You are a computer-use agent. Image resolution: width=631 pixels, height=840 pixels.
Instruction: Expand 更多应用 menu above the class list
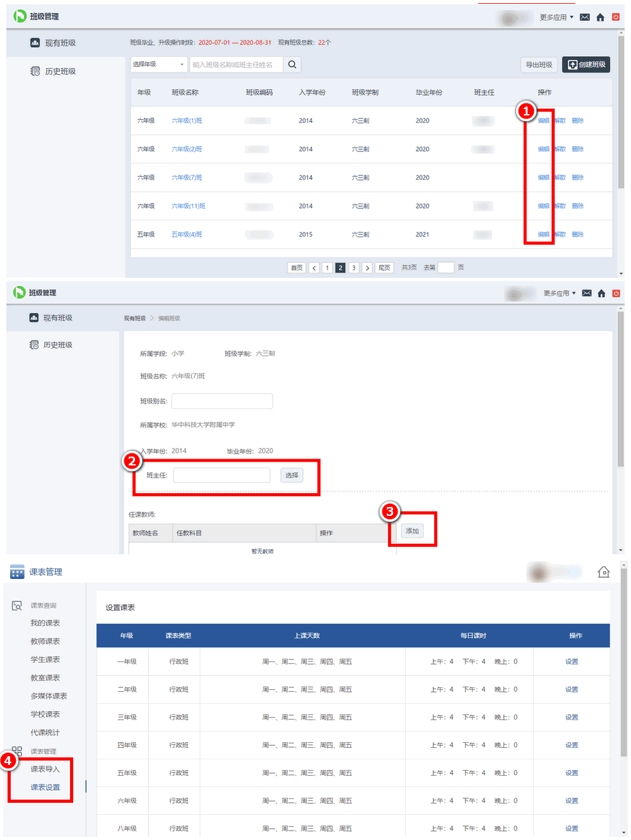(556, 18)
